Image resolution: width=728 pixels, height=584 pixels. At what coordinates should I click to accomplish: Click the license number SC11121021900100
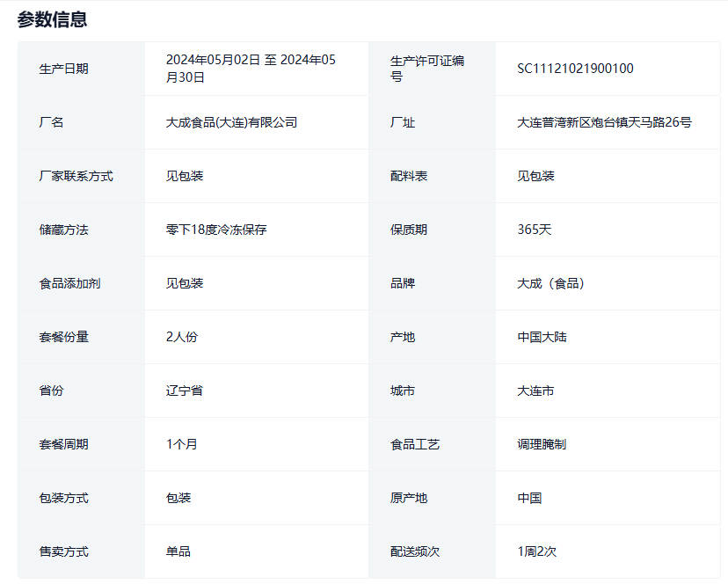coord(575,69)
